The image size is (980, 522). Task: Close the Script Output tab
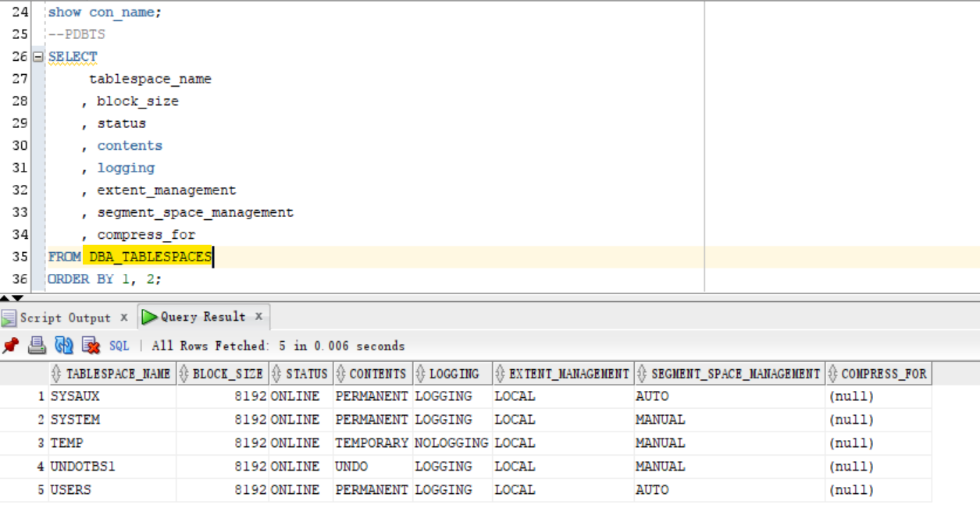tap(123, 318)
